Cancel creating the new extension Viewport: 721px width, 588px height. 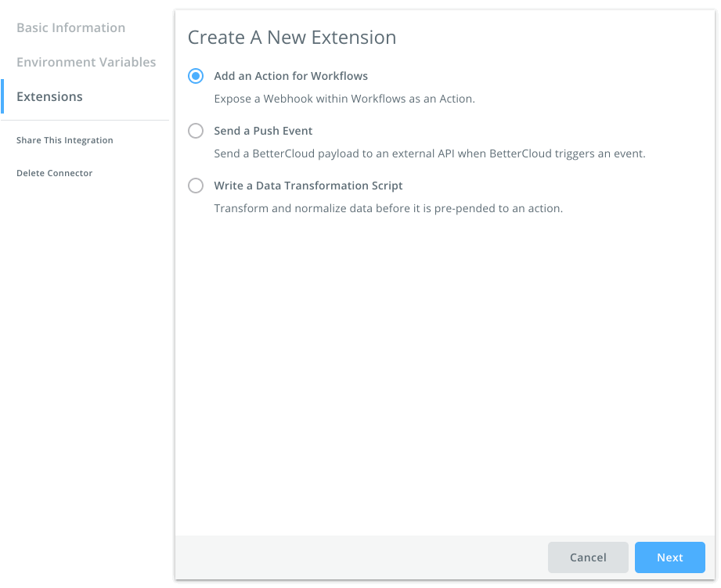point(588,557)
